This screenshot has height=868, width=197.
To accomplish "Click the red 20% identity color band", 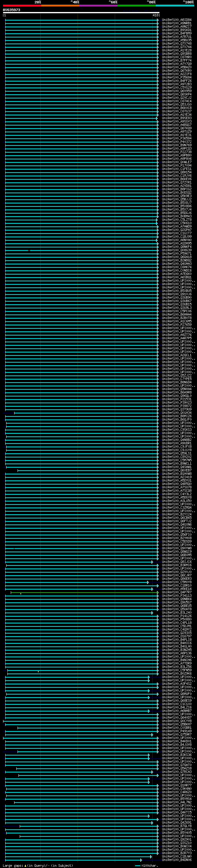I will pyautogui.click(x=22, y=6).
